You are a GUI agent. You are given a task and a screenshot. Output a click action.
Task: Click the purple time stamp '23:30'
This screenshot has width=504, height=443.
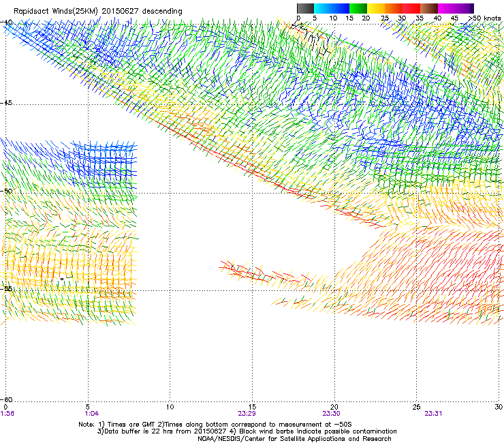pyautogui.click(x=332, y=414)
